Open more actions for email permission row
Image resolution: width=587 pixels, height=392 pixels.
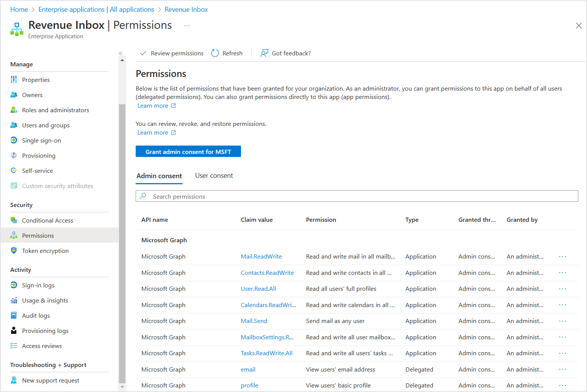[563, 370]
